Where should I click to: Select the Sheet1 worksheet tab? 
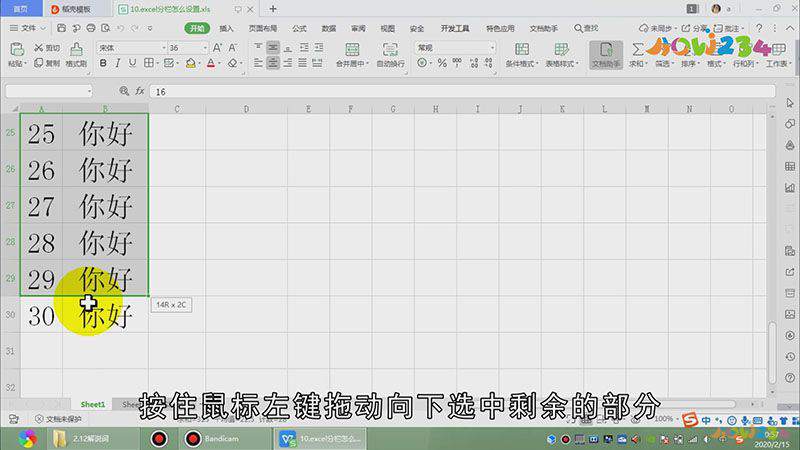click(92, 405)
